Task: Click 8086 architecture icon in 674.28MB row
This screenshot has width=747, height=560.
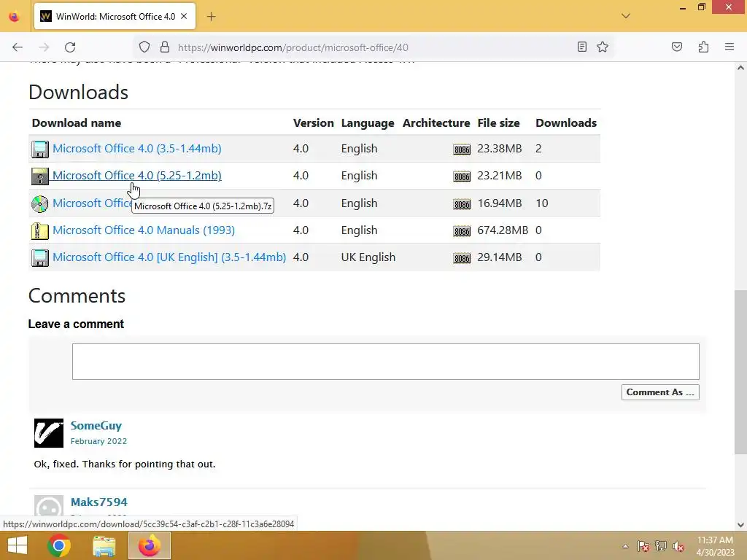Action: (462, 231)
